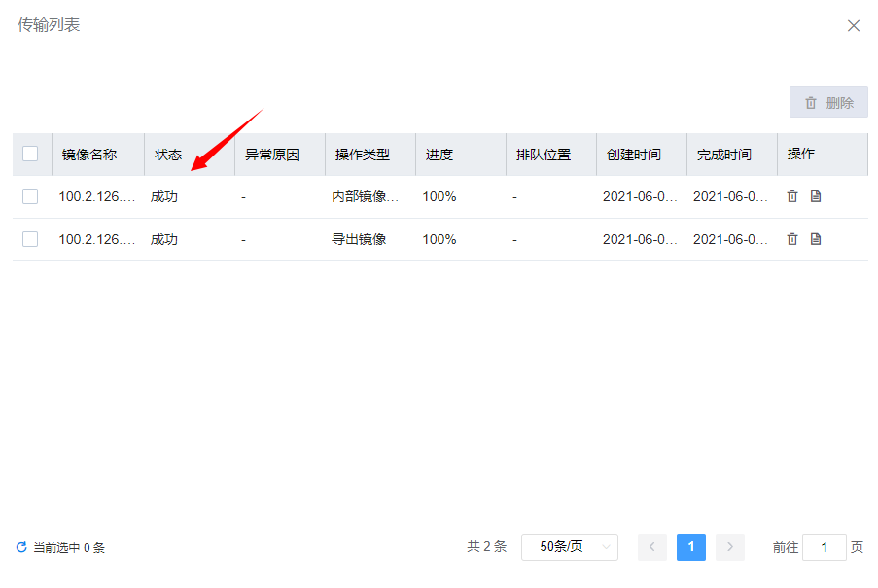Open log document icon for 导出镜像 row
The image size is (878, 588).
point(816,239)
